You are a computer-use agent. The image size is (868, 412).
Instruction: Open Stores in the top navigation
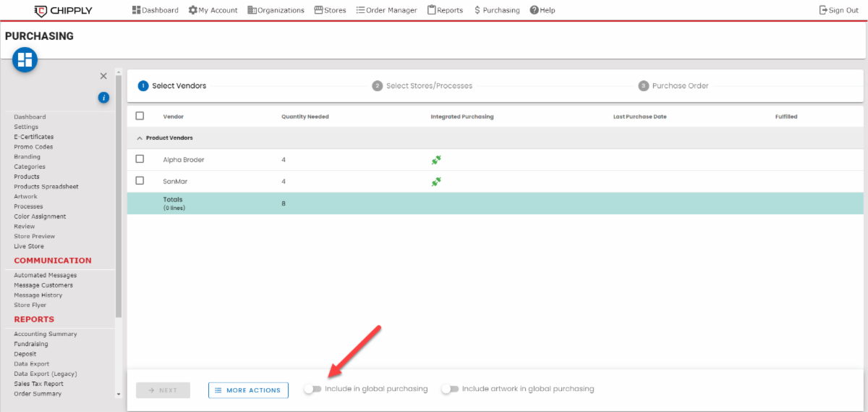[330, 10]
